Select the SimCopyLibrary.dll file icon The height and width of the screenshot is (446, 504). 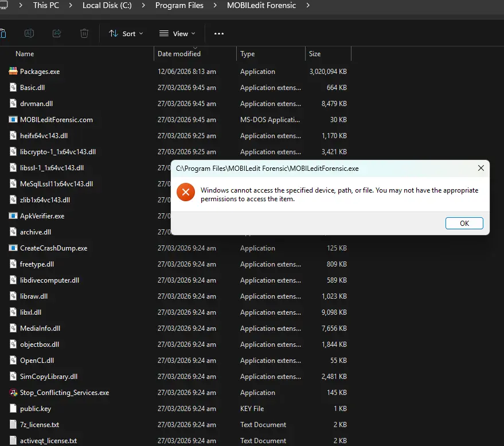click(13, 376)
